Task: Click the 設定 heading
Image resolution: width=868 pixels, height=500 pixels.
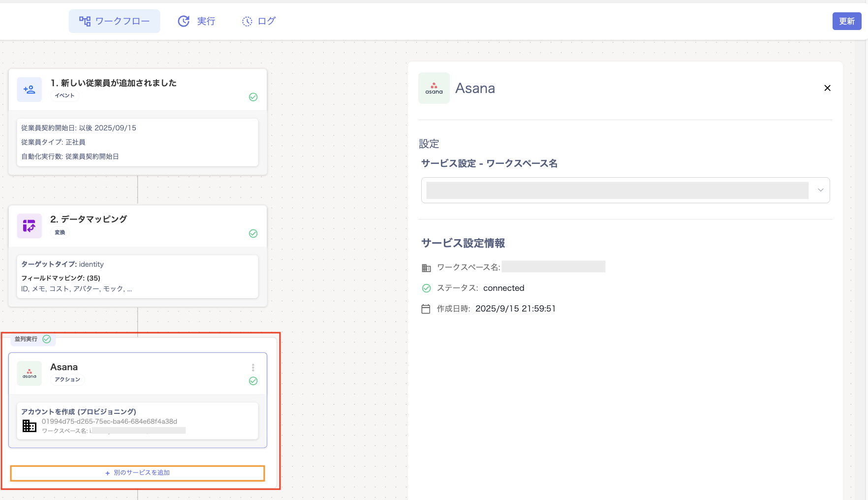Action: [x=429, y=144]
